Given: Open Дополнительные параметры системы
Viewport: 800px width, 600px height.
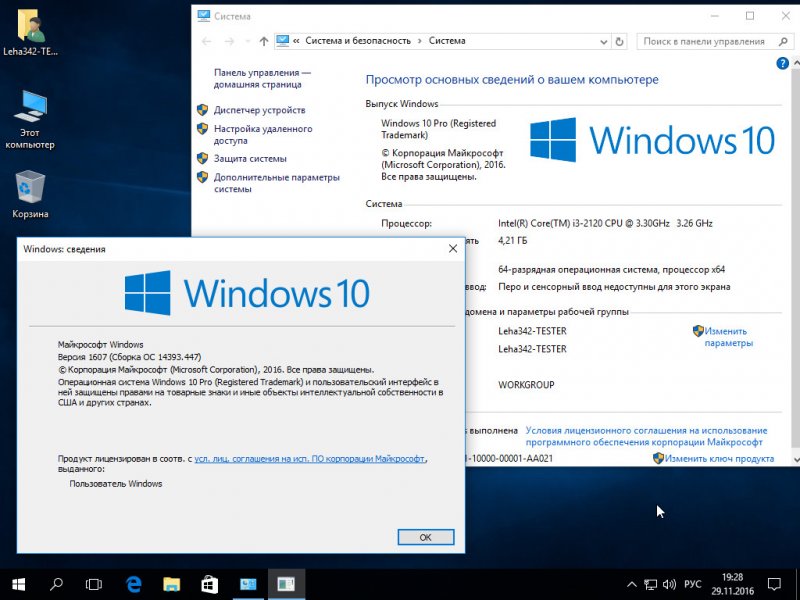Looking at the screenshot, I should click(277, 183).
